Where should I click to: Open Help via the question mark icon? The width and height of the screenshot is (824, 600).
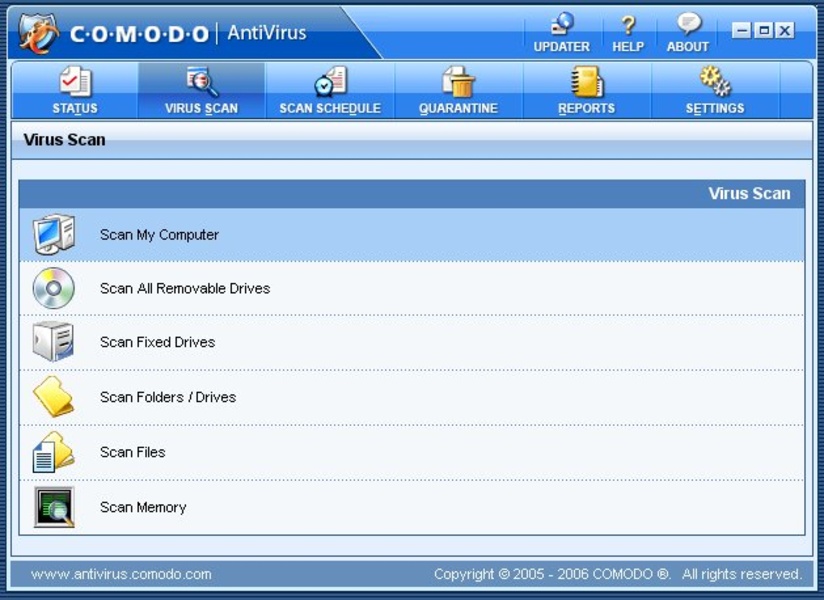pyautogui.click(x=628, y=33)
